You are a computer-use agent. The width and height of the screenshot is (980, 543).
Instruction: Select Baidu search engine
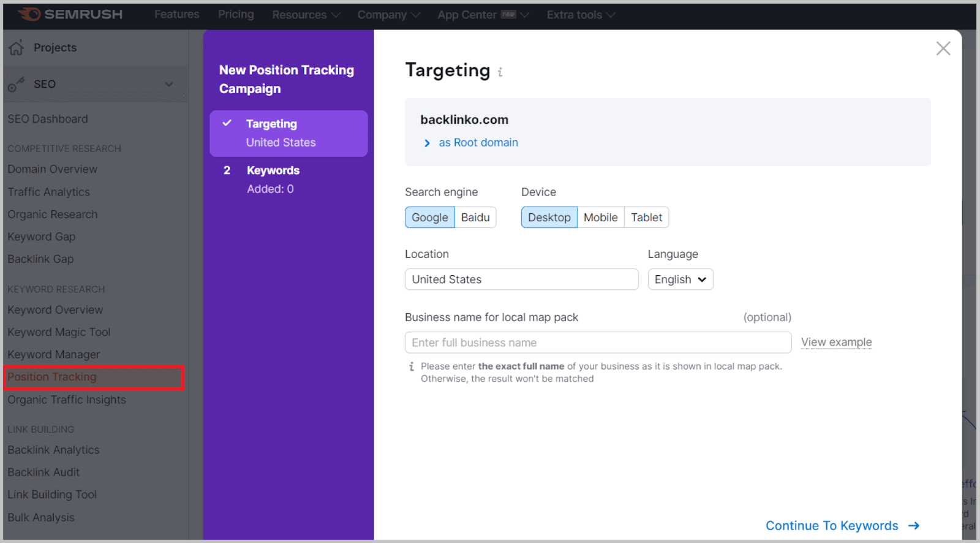point(475,218)
